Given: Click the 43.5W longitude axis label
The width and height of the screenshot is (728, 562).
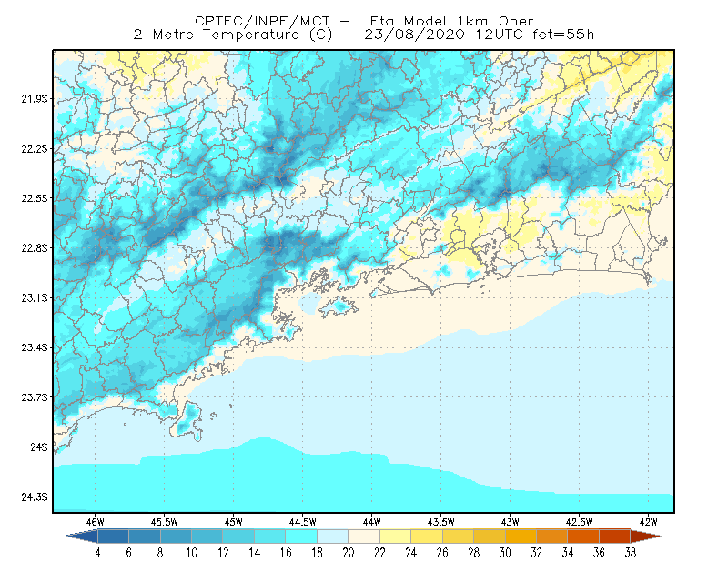Looking at the screenshot, I should 440,522.
